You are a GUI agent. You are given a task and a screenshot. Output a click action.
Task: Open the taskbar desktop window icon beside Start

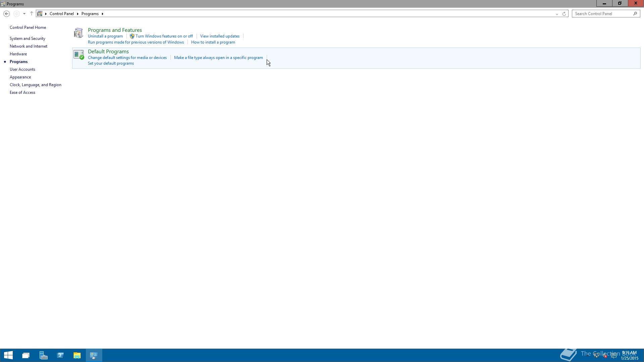26,355
